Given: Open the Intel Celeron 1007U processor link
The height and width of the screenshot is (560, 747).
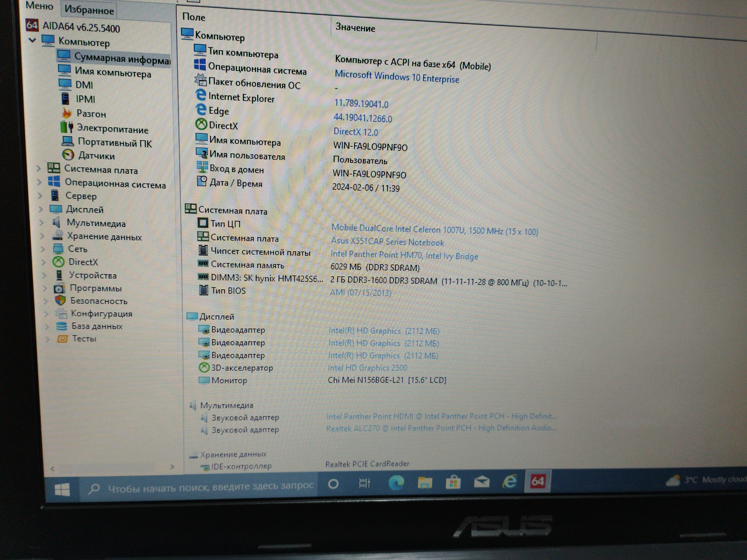Looking at the screenshot, I should 435,230.
